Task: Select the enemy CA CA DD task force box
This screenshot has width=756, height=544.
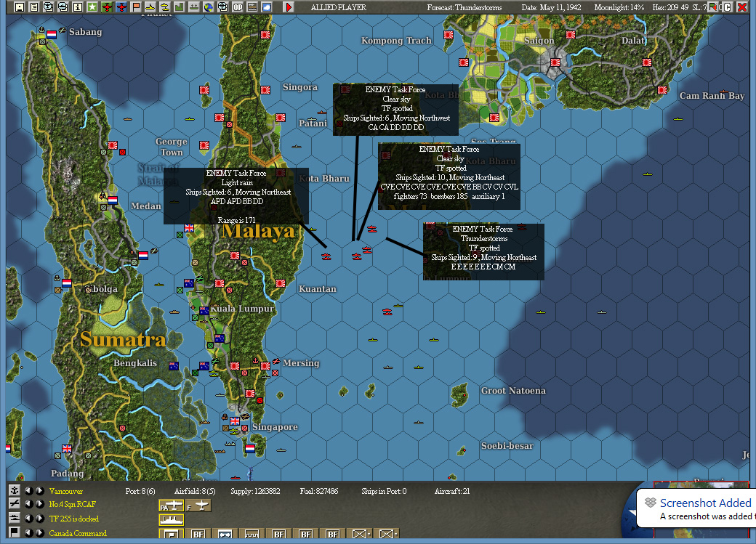Action: (395, 110)
